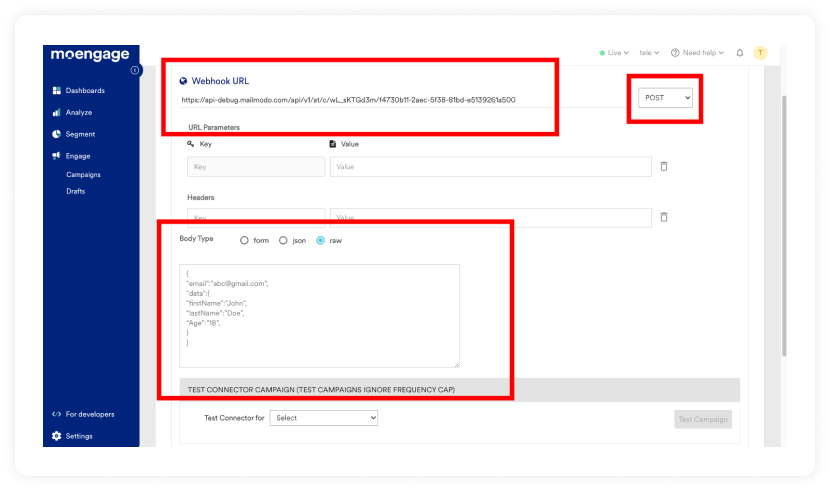Click the Settings gear icon
This screenshot has width=830, height=491.
(57, 436)
